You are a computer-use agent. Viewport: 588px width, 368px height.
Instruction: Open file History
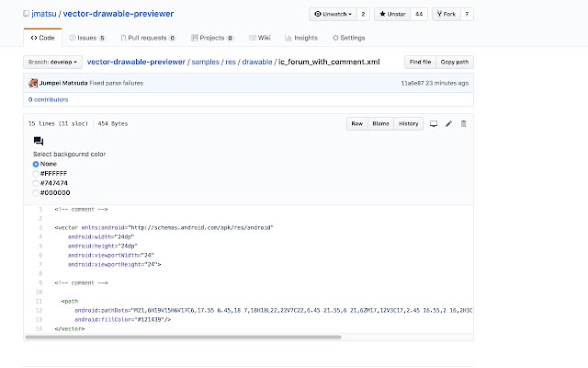pyautogui.click(x=408, y=124)
